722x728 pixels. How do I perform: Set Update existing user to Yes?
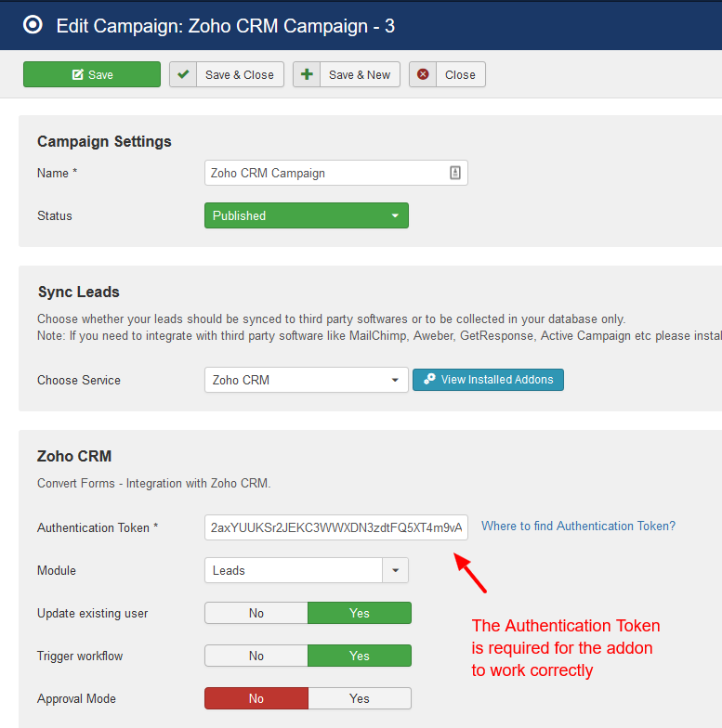click(x=360, y=613)
